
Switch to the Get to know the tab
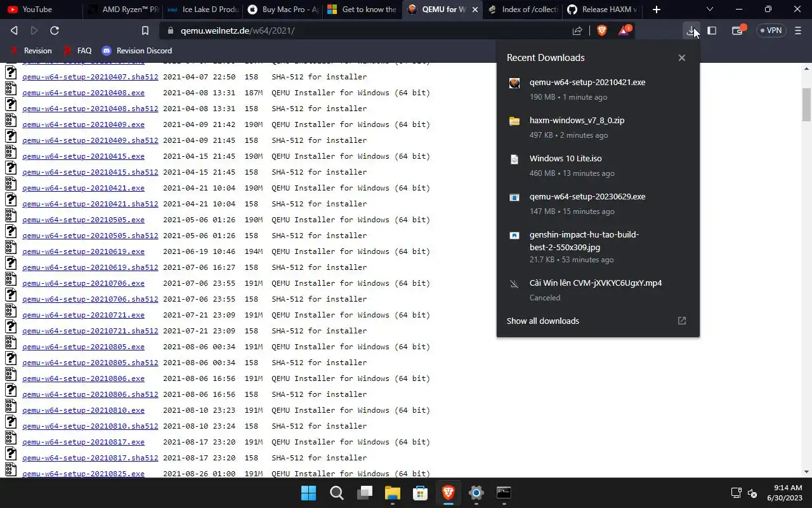click(x=362, y=10)
